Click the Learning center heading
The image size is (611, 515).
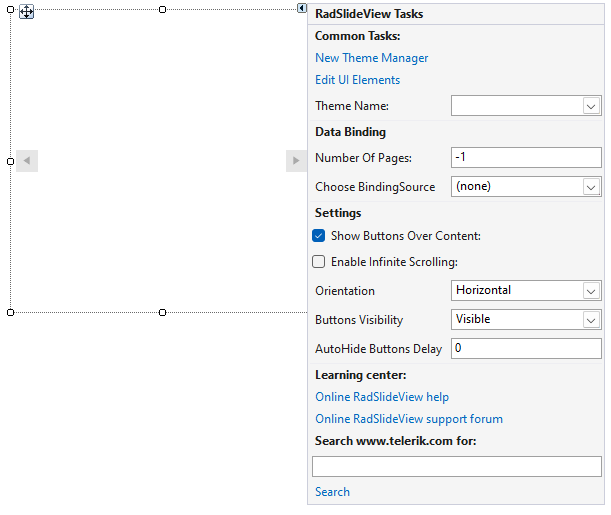click(360, 375)
